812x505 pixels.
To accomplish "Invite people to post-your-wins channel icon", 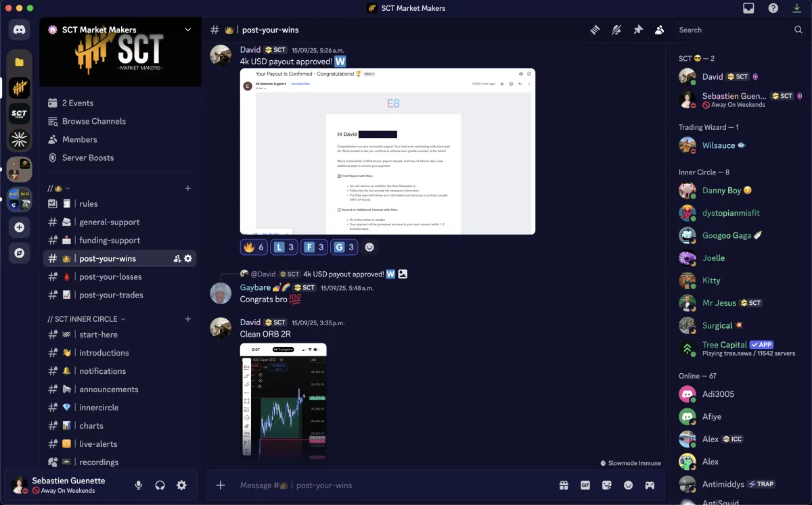I will 177,258.
